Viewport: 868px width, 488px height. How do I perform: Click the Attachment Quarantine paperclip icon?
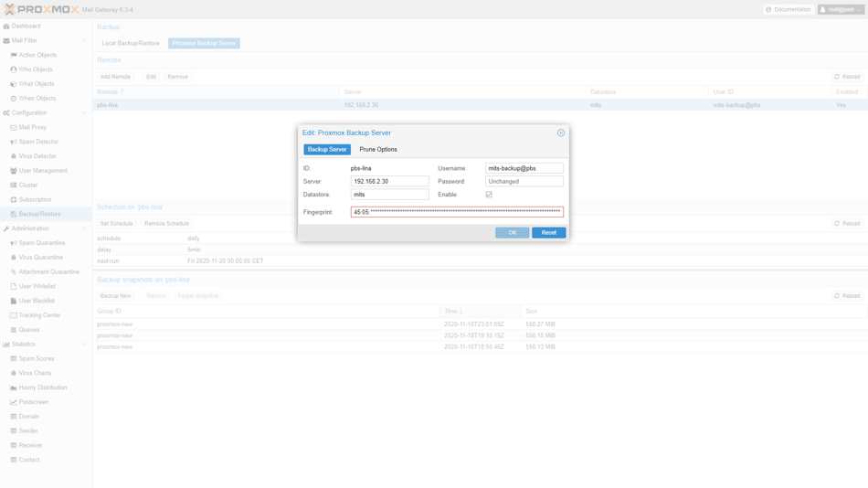[14, 271]
